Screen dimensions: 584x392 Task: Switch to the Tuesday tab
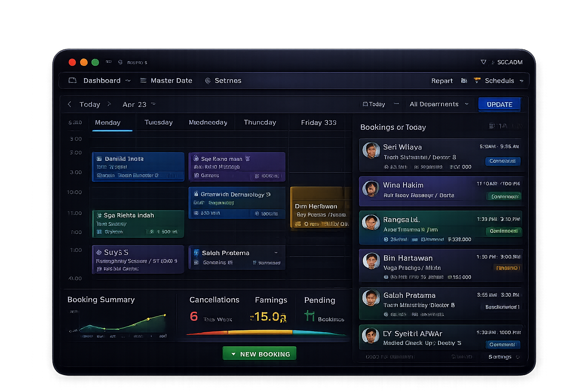[158, 122]
